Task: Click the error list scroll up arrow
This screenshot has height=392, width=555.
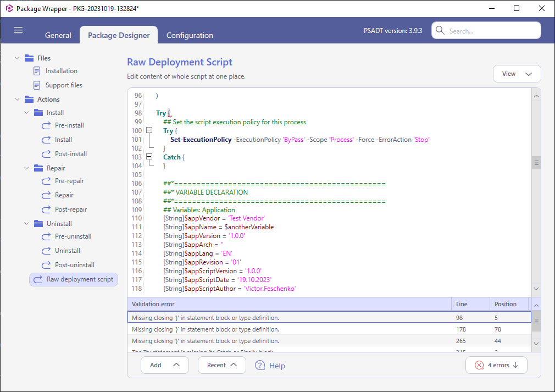Action: pos(536,305)
